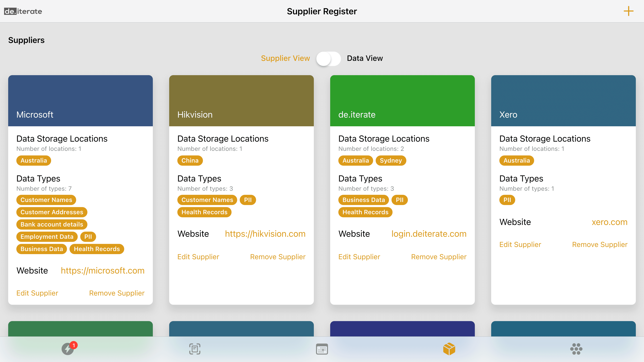Open the document scan tab icon

click(x=195, y=349)
